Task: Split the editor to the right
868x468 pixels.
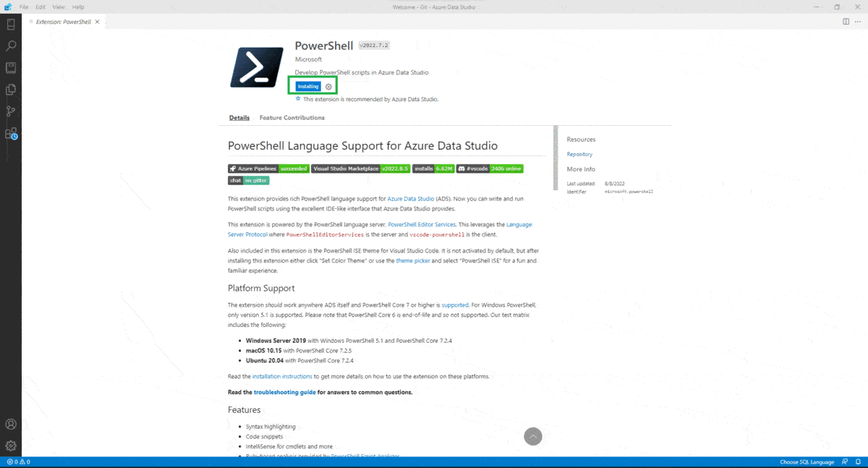Action: (x=846, y=22)
